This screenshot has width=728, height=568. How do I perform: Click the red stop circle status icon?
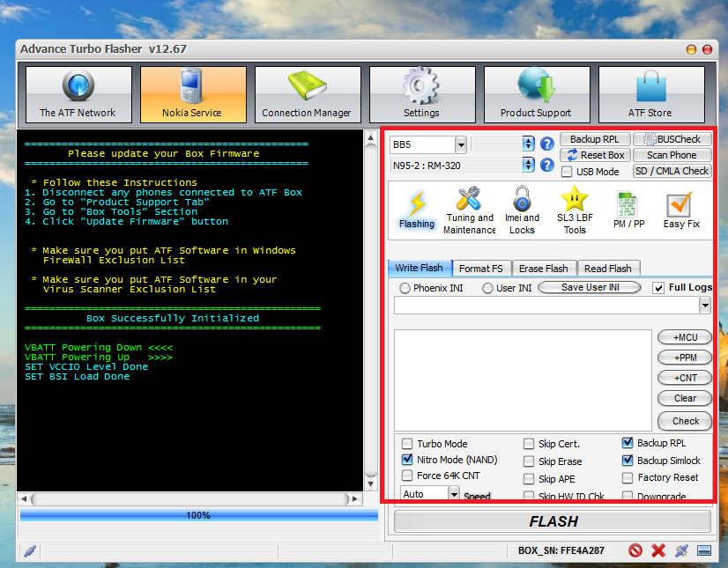pos(635,550)
